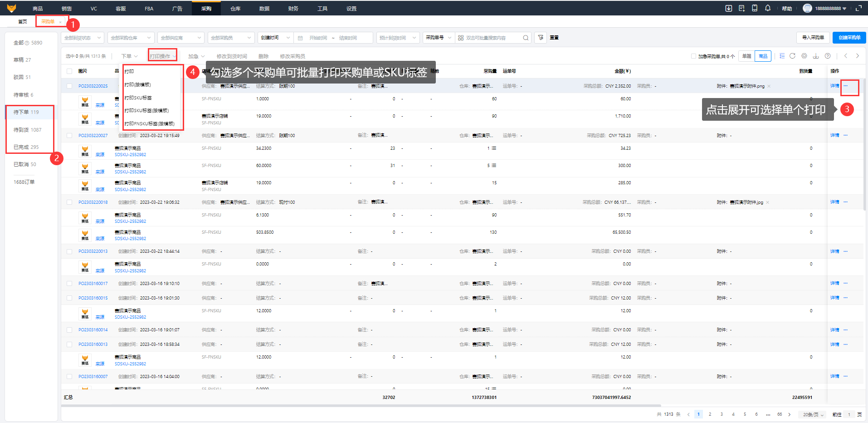Click the fox logo in the top bar

11,8
